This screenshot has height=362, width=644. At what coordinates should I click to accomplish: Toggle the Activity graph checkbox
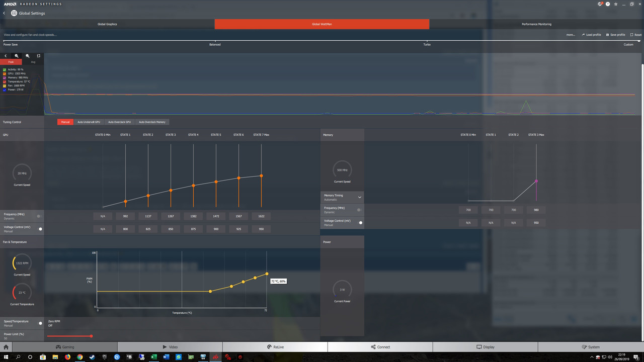(5, 69)
